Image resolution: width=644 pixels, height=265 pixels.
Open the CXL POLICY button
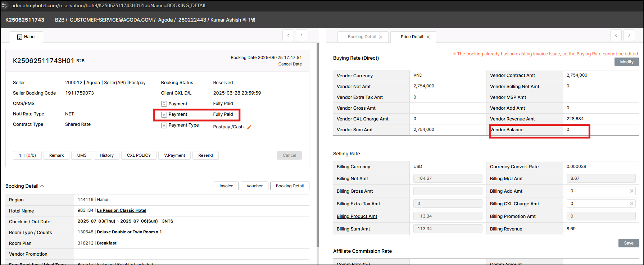[139, 155]
